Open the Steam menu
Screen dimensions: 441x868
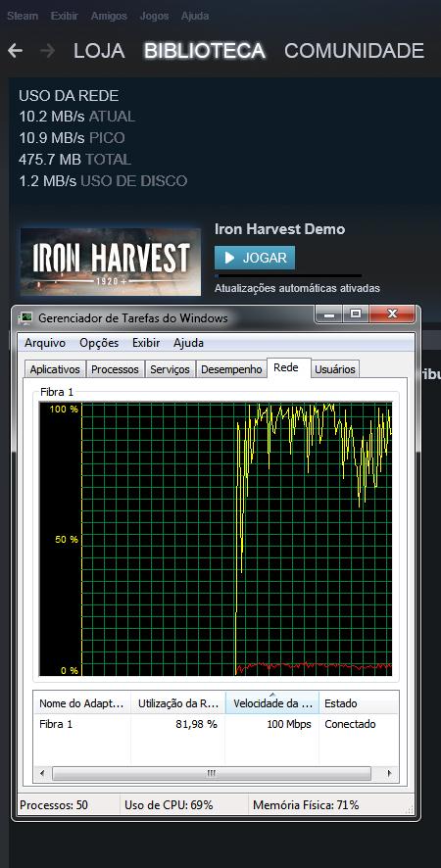[23, 16]
